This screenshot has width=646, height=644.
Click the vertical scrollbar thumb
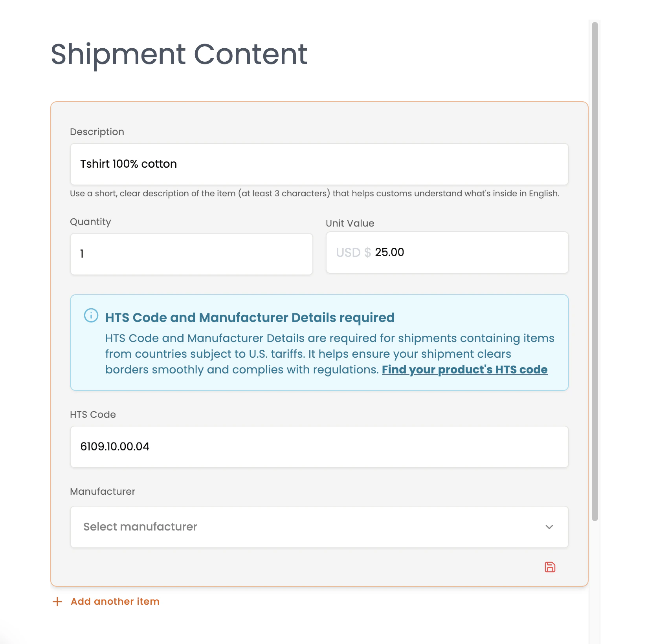(595, 271)
